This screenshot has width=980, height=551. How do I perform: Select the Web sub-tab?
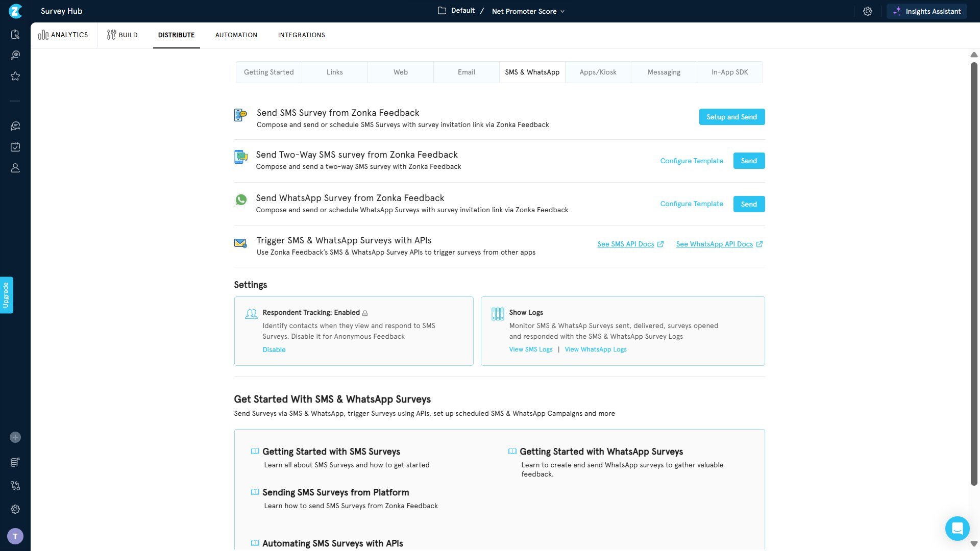[x=401, y=72]
